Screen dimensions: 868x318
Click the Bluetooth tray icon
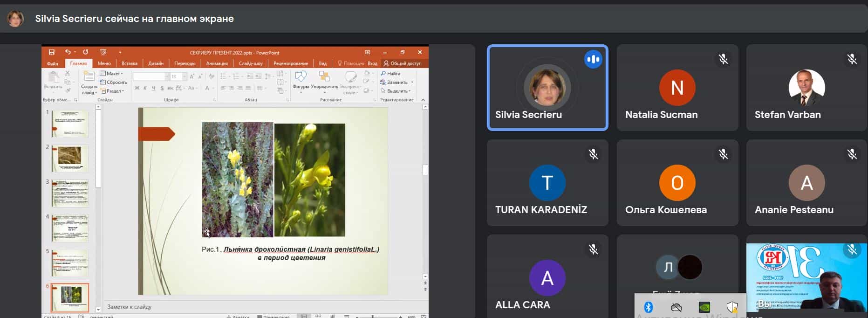tap(648, 307)
